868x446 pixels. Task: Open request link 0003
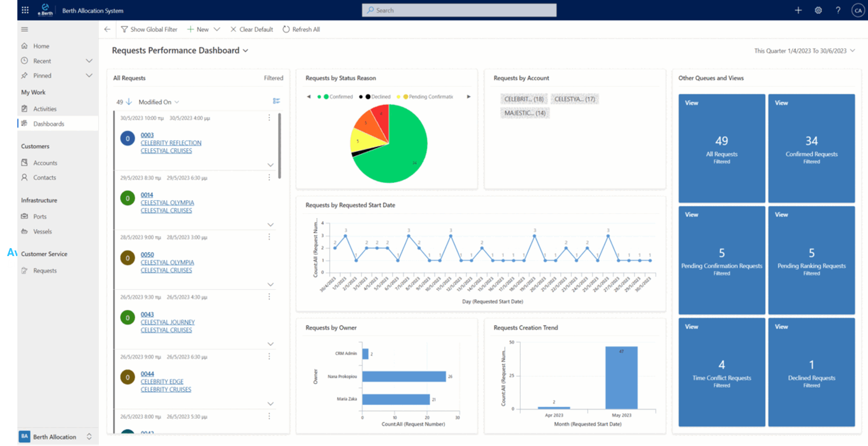click(147, 135)
